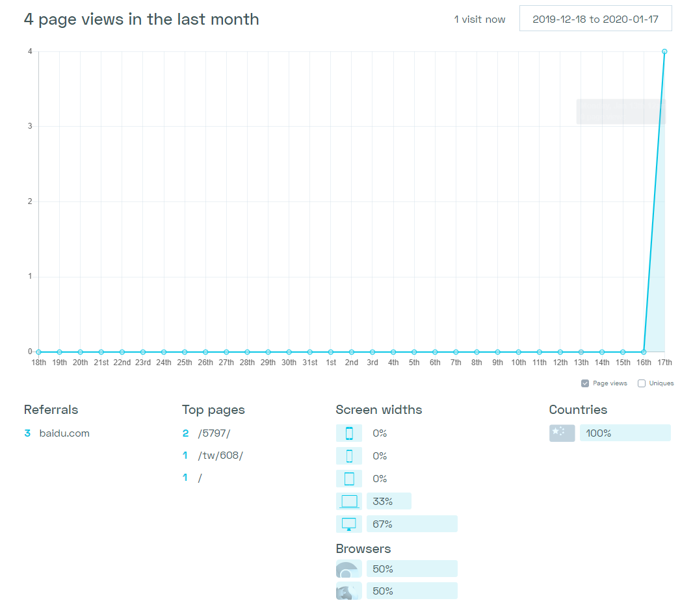Open the root / top page entry

[x=200, y=478]
